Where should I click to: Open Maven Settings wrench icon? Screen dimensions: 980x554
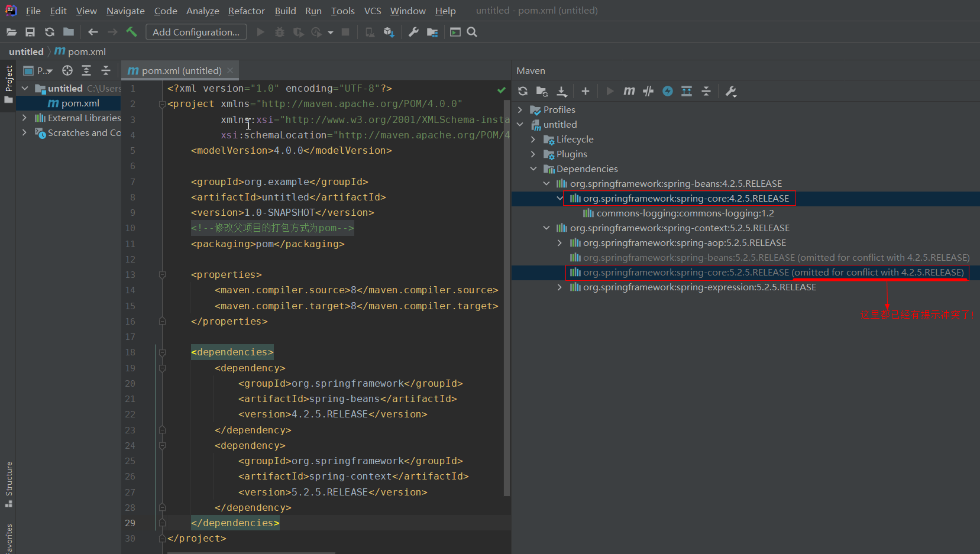pos(731,91)
